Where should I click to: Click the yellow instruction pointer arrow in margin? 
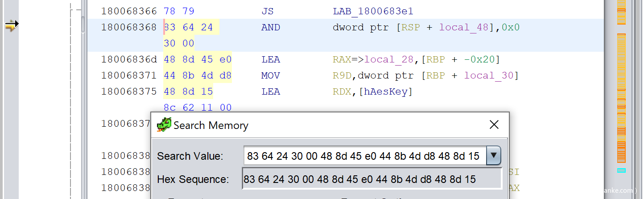click(11, 26)
